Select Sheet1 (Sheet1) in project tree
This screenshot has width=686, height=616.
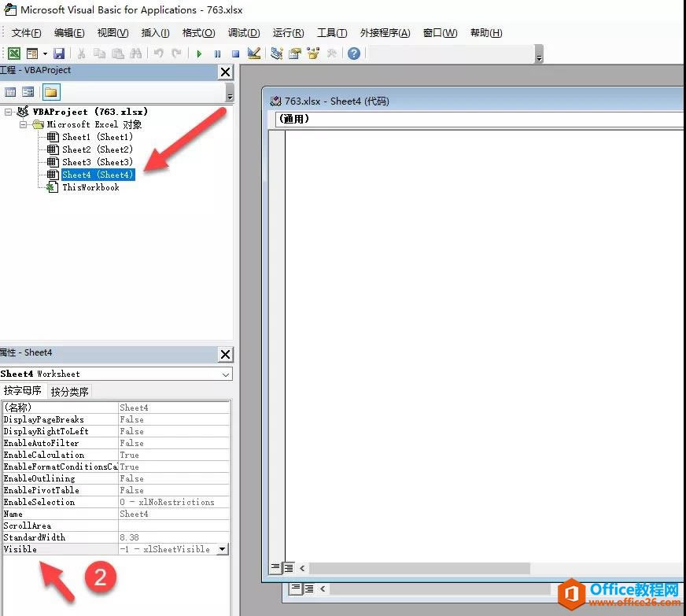97,137
